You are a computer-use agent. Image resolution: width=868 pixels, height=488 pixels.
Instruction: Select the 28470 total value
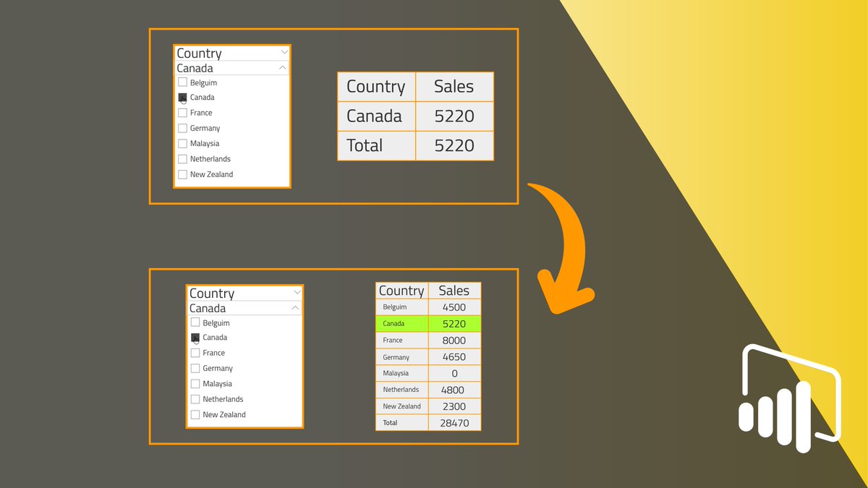pyautogui.click(x=454, y=422)
